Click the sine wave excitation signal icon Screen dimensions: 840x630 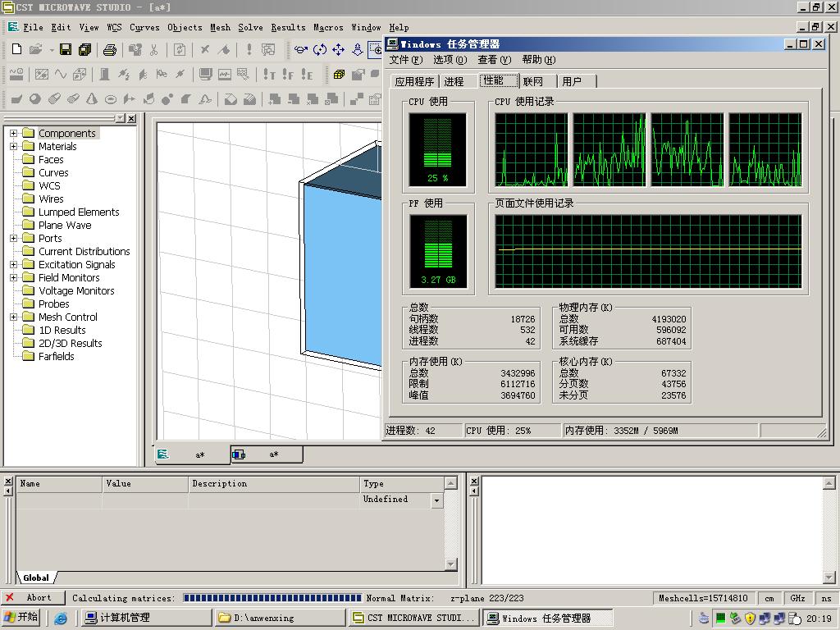(x=61, y=75)
